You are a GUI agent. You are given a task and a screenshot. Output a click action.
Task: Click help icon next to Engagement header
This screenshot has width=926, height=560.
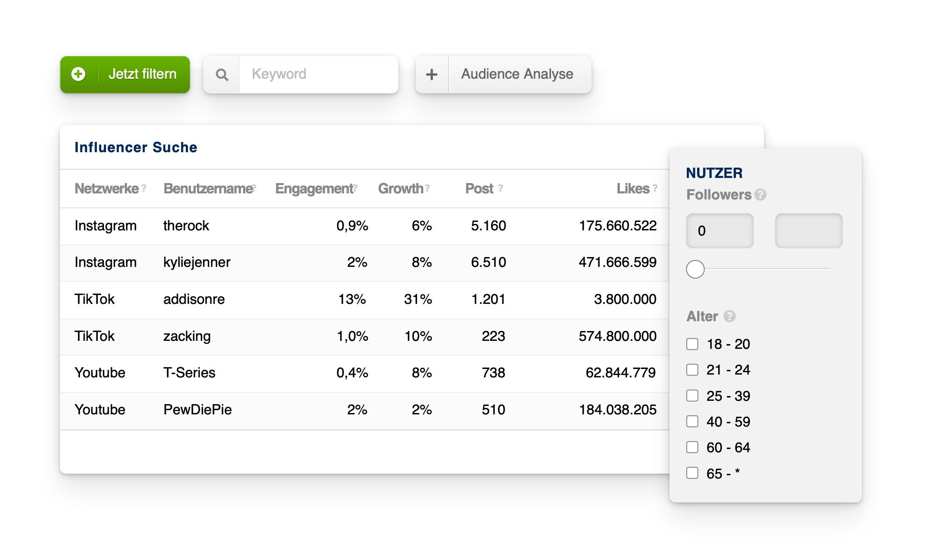click(355, 188)
